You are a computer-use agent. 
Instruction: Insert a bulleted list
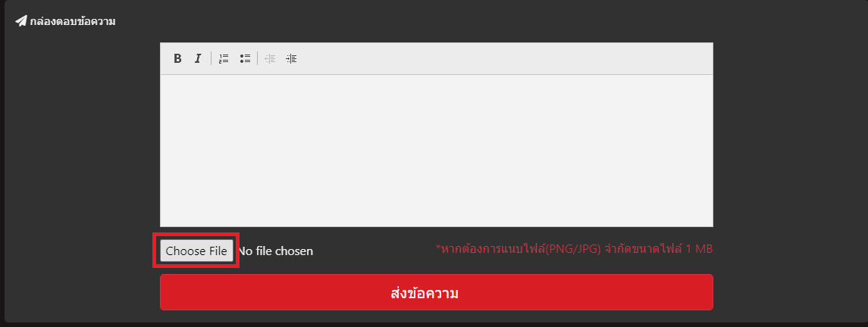(245, 58)
